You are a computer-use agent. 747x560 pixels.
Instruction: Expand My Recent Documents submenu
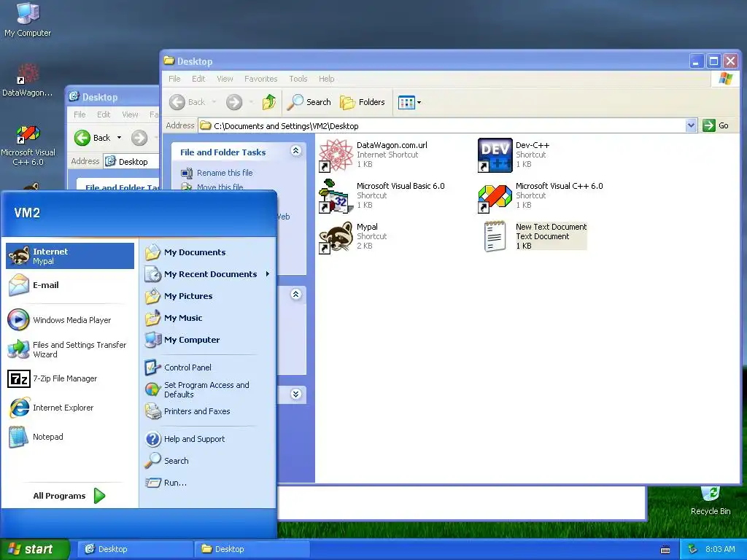(208, 274)
